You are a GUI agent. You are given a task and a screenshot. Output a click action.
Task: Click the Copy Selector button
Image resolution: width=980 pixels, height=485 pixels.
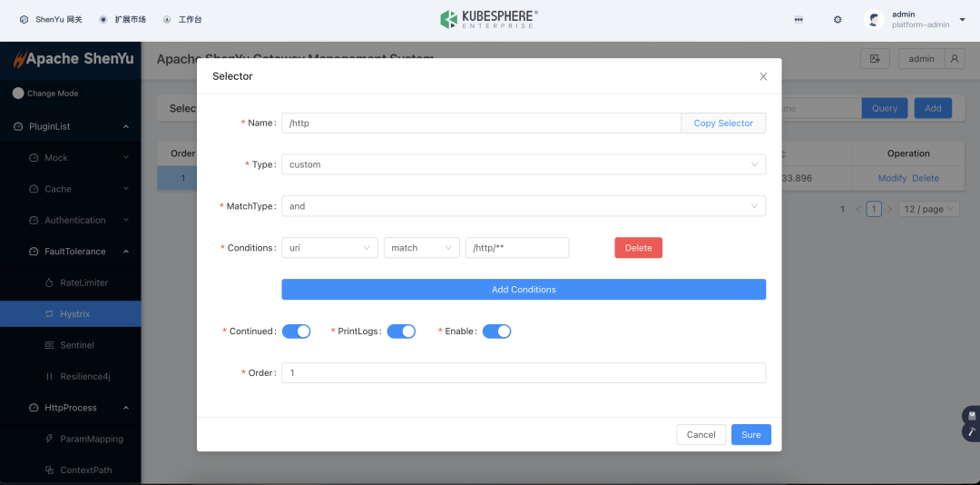pyautogui.click(x=723, y=124)
